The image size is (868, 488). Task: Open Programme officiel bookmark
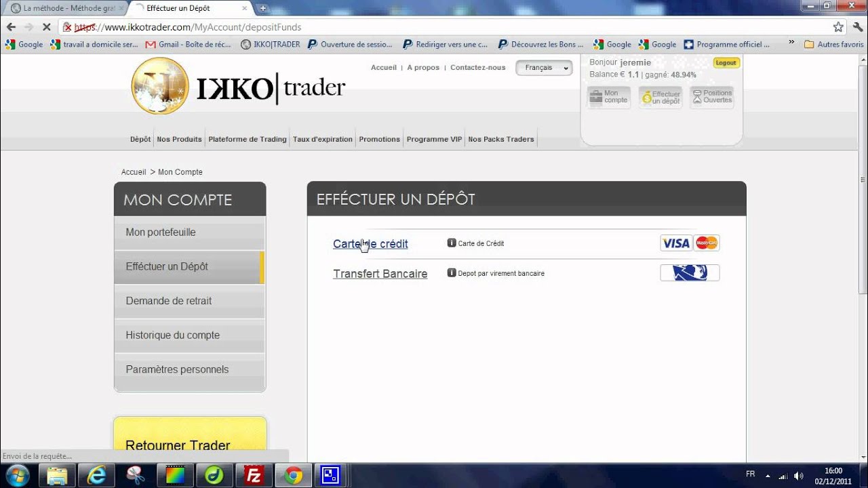[728, 44]
